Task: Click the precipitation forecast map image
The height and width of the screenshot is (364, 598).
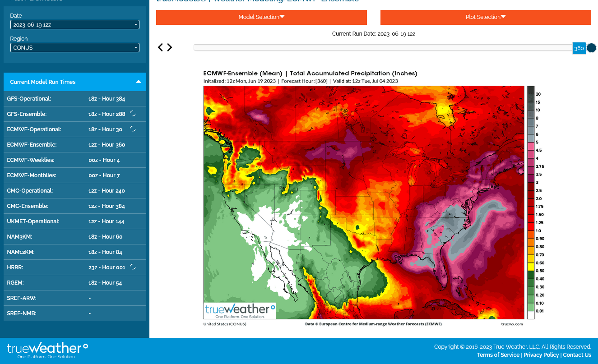Action: (x=364, y=203)
